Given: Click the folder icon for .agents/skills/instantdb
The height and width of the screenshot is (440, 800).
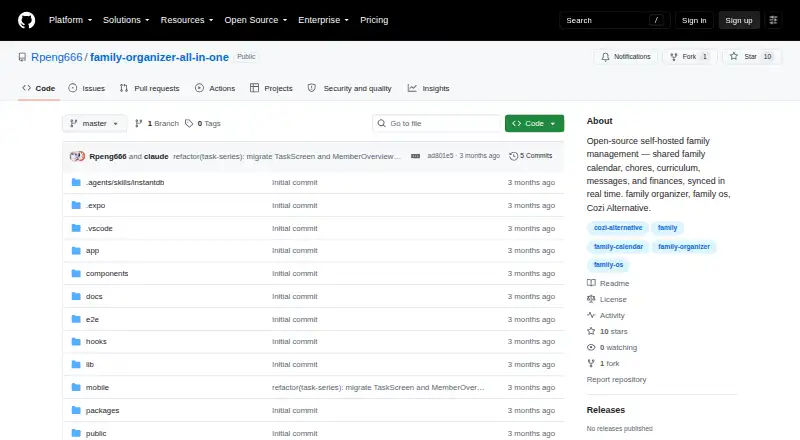Looking at the screenshot, I should pyautogui.click(x=76, y=182).
